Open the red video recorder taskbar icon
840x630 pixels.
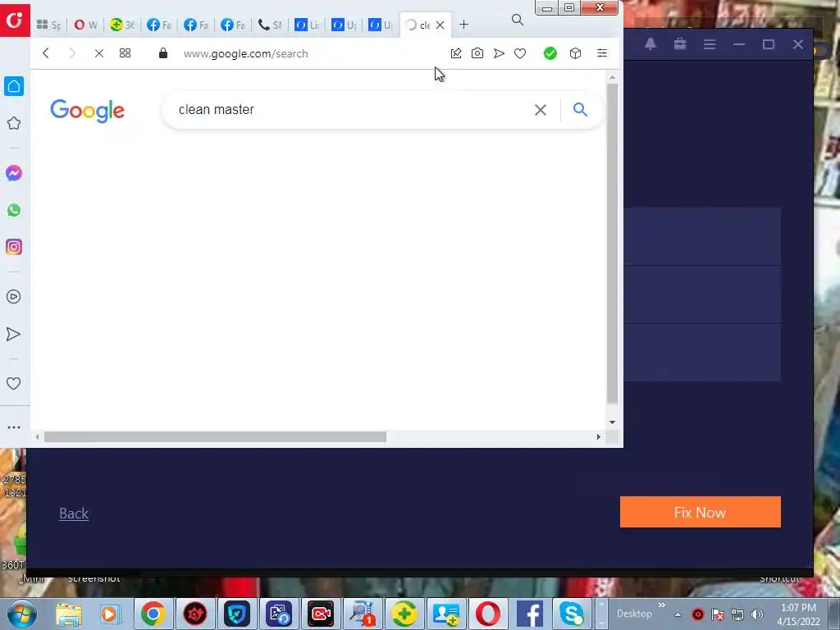tap(321, 614)
